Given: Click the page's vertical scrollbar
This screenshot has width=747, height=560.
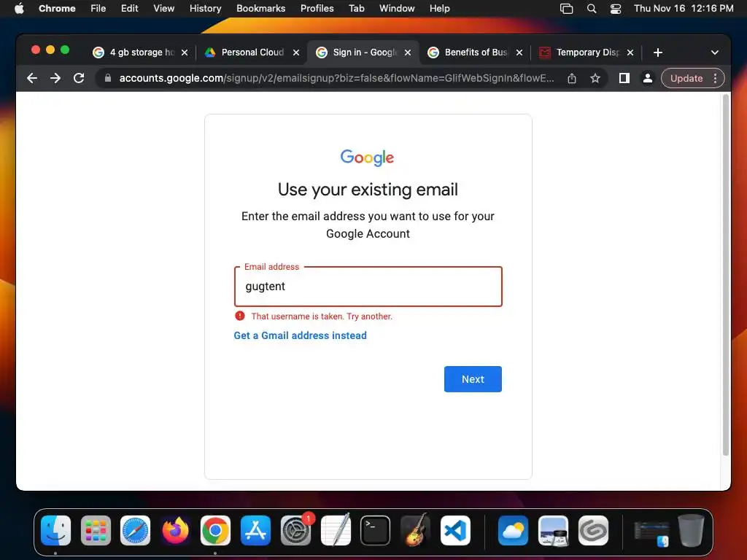Looking at the screenshot, I should point(726,275).
